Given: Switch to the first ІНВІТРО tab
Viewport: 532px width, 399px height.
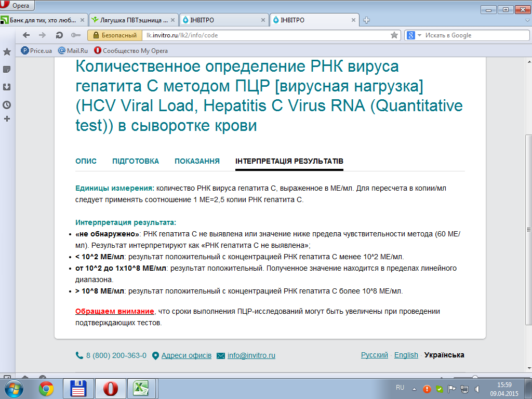Looking at the screenshot, I should pyautogui.click(x=223, y=20).
